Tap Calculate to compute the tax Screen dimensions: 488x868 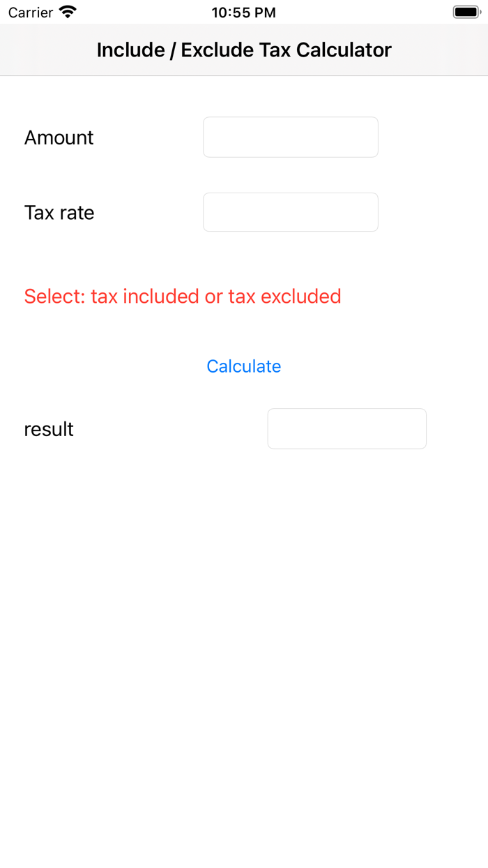(x=243, y=366)
